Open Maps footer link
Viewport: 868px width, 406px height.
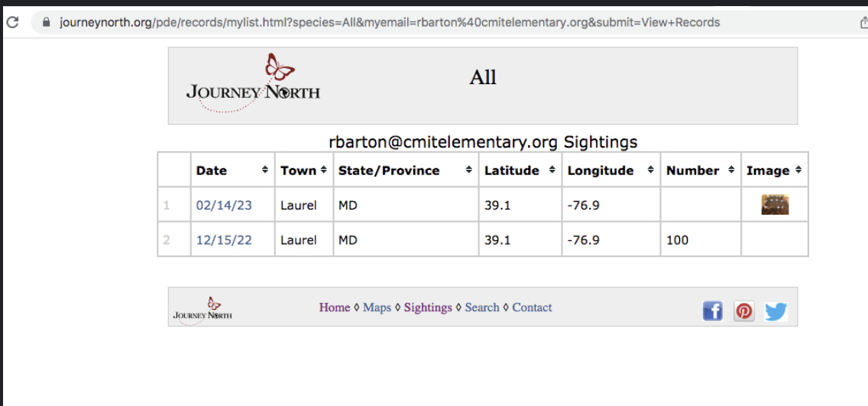(x=377, y=307)
